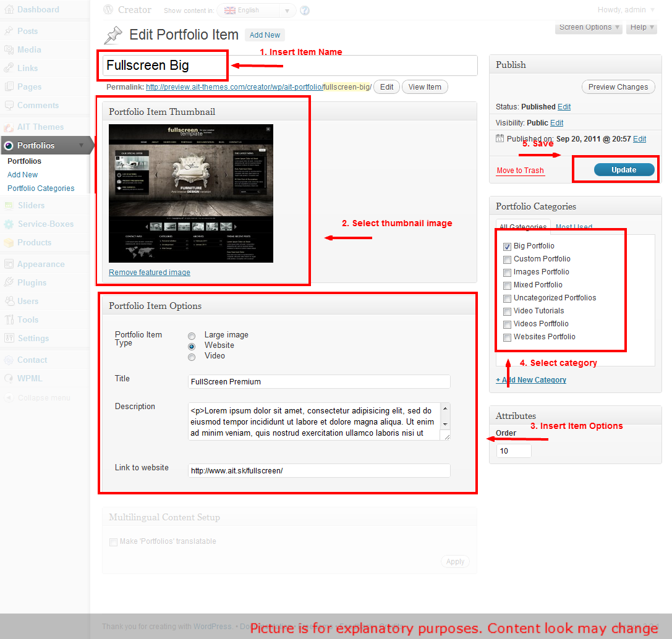
Task: Click the Posts pushpin icon in sidebar
Action: click(9, 31)
